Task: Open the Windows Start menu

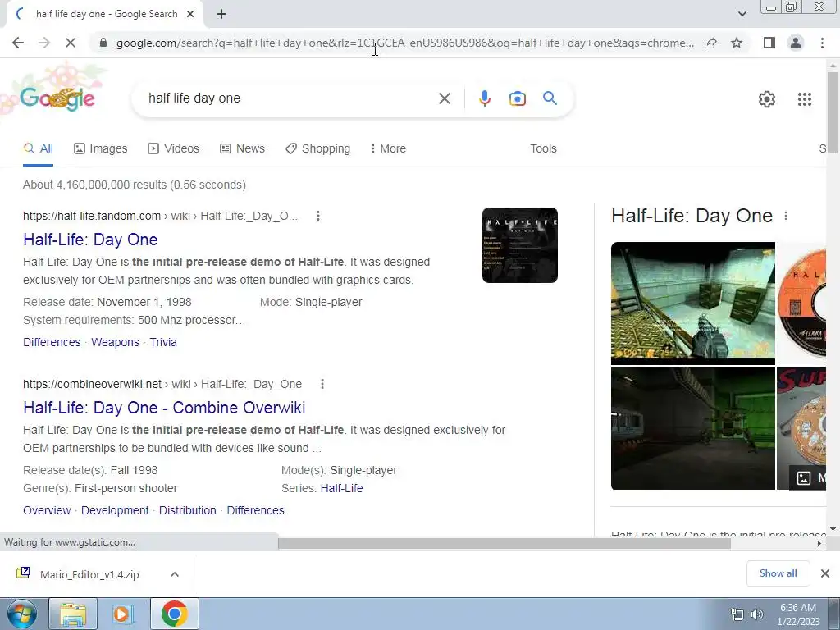Action: (x=21, y=614)
